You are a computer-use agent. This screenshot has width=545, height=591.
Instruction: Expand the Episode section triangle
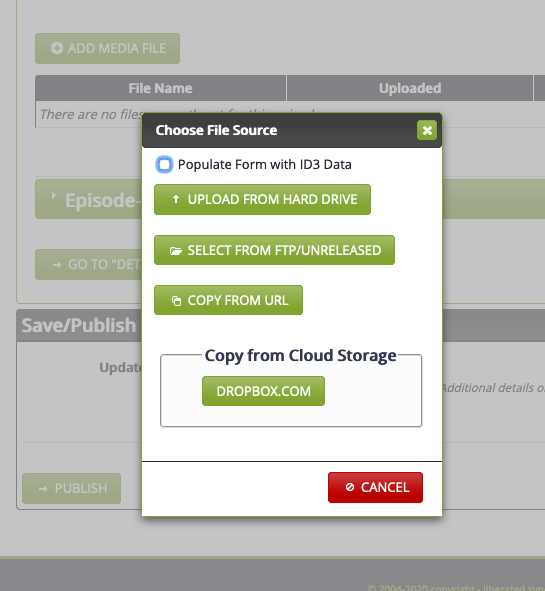point(54,196)
